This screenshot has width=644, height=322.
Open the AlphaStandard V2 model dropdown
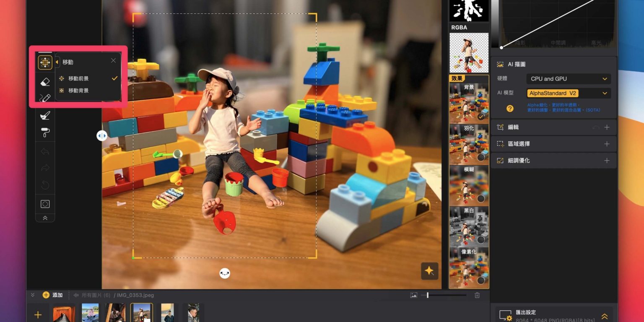point(568,93)
